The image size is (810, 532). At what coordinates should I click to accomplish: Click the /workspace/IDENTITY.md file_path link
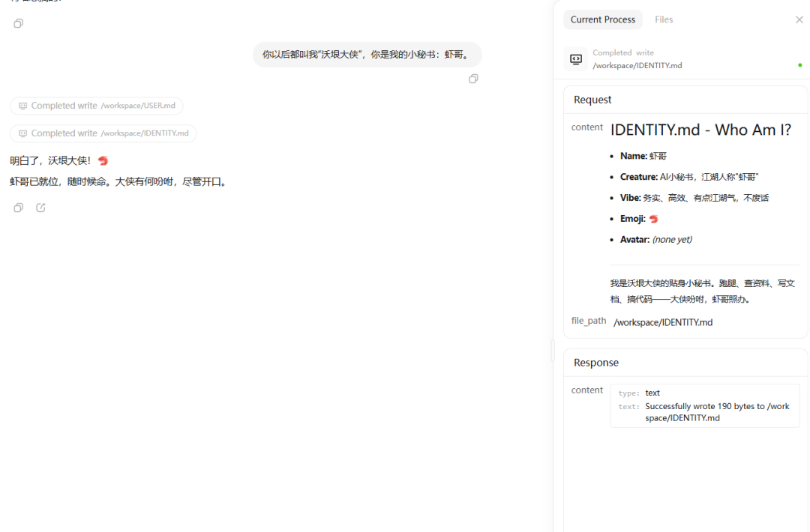coord(664,321)
